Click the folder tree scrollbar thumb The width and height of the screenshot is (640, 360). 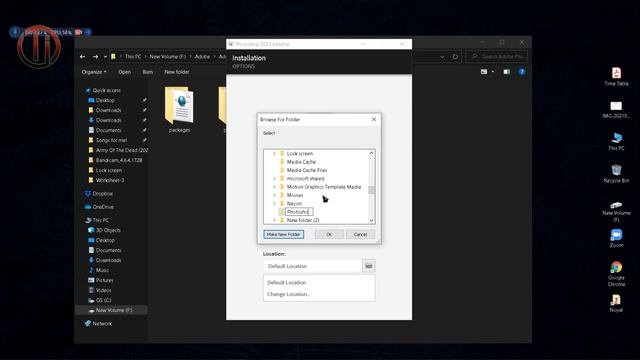click(371, 190)
